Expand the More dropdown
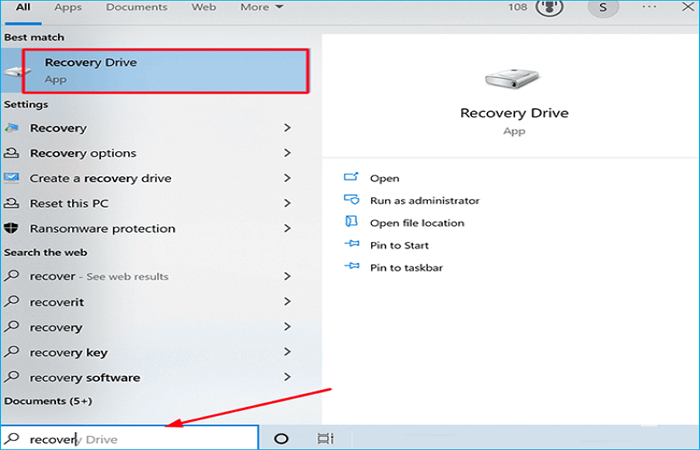 coord(262,7)
